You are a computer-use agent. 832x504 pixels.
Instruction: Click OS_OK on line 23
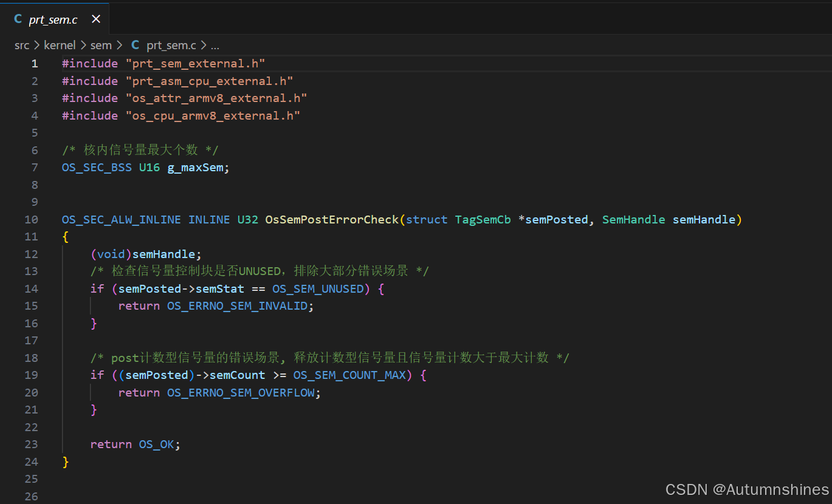tap(157, 444)
